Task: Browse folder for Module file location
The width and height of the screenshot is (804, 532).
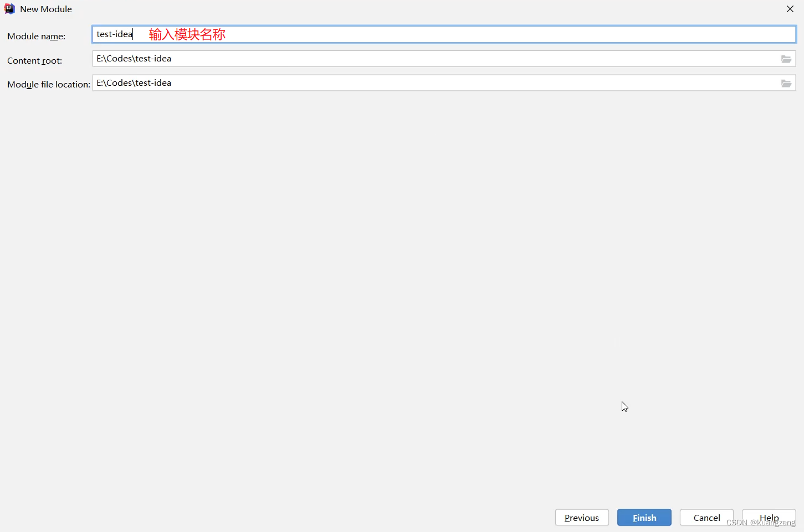Action: tap(786, 83)
